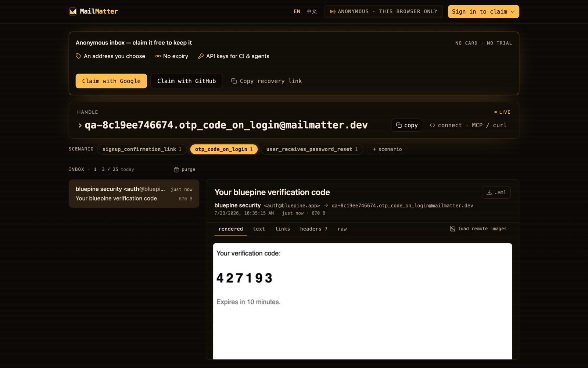This screenshot has height=368, width=588.
Task: Expand the handle chevron arrow
Action: pyautogui.click(x=80, y=125)
